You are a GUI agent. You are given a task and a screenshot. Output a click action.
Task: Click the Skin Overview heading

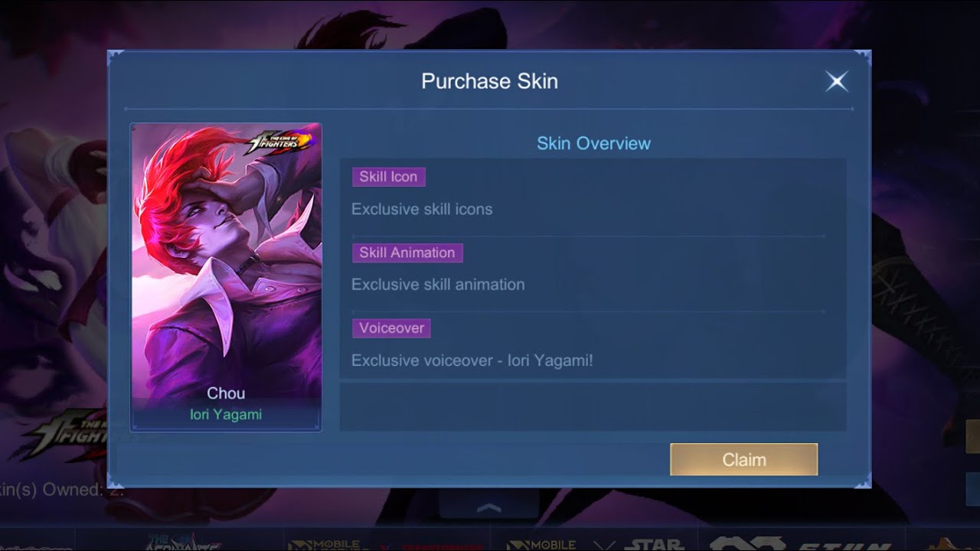click(593, 143)
